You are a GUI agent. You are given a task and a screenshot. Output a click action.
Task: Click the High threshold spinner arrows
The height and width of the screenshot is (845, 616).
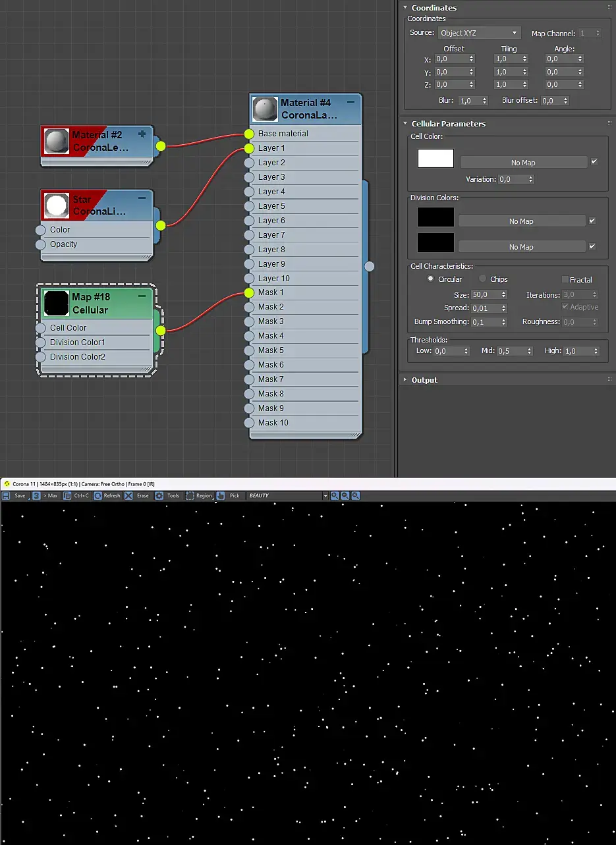pos(596,351)
